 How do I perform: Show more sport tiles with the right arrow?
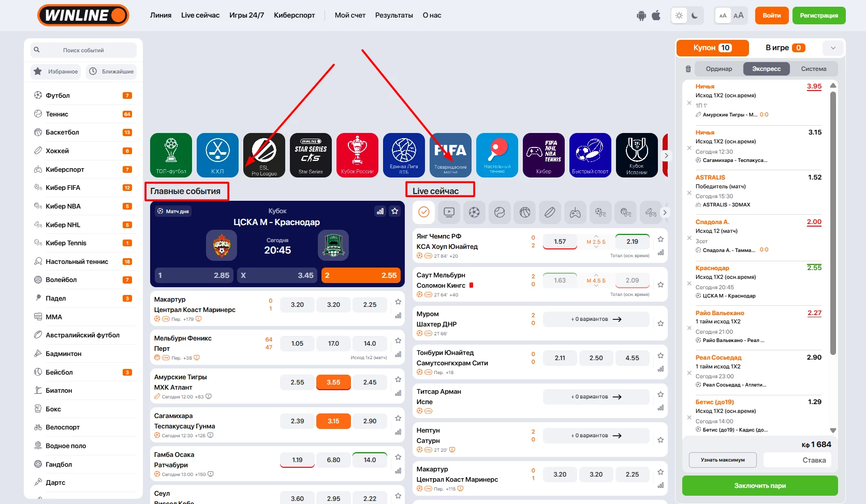coord(666,155)
